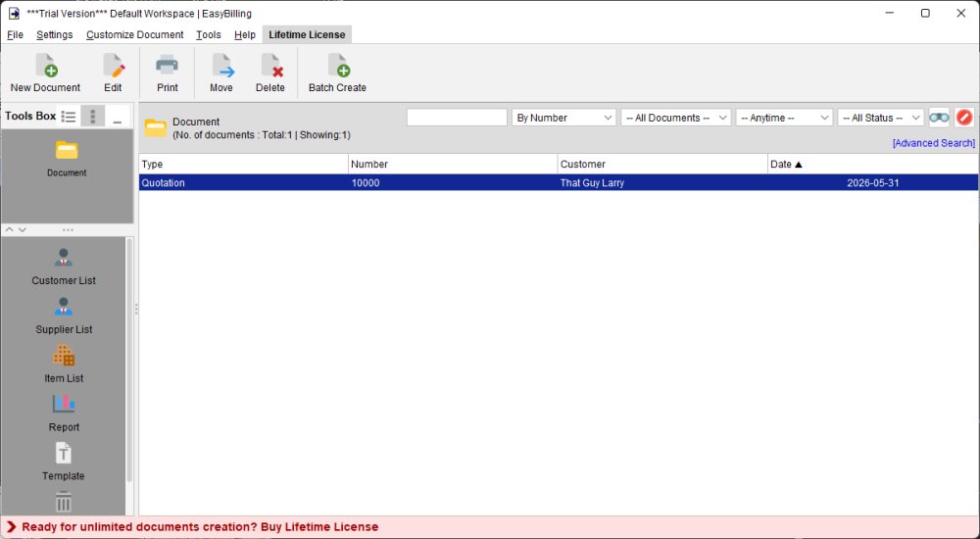Minimize the Tools Box panel
Image resolution: width=980 pixels, height=539 pixels.
pyautogui.click(x=117, y=117)
